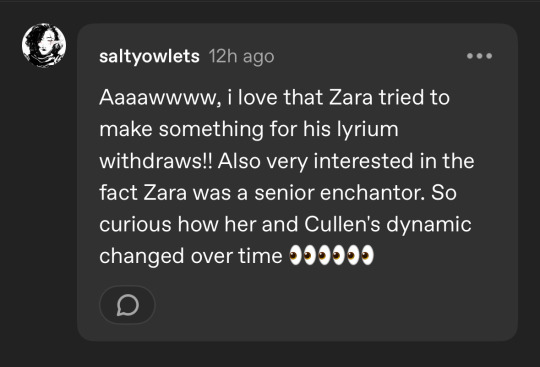The width and height of the screenshot is (540, 367).
Task: Click the first eyes emoji in the comment
Action: click(x=302, y=255)
